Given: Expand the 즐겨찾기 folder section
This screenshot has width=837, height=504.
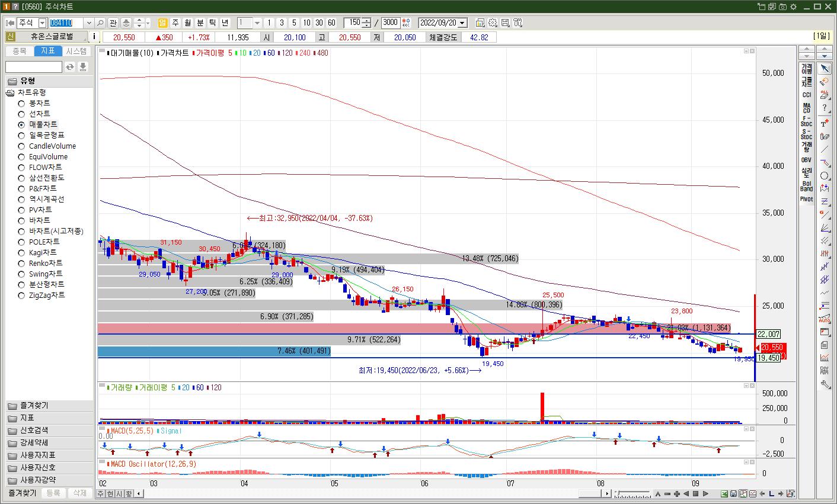Looking at the screenshot, I should click(49, 406).
